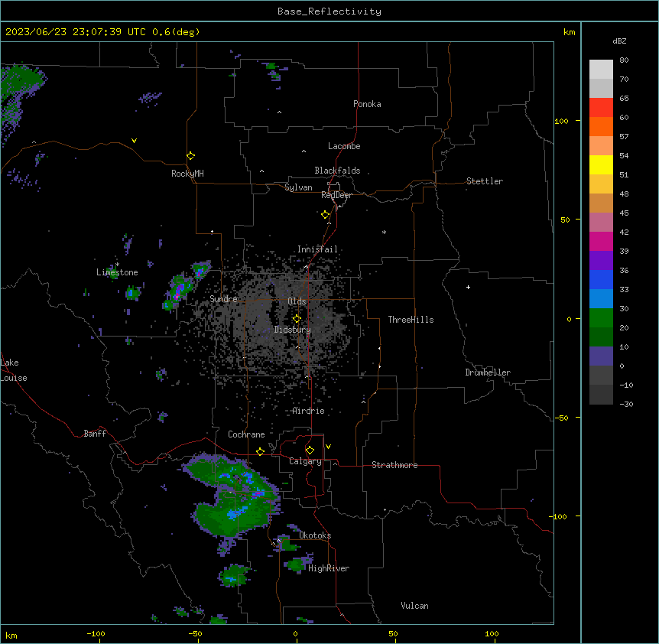Click the large storm echo southwest of Calgary
The height and width of the screenshot is (644, 659).
[231, 496]
